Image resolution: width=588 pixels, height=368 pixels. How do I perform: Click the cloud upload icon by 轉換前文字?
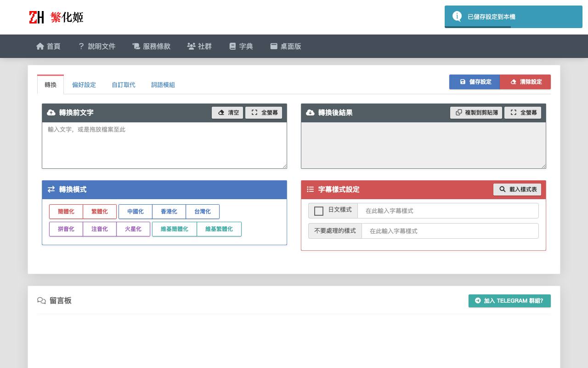point(51,113)
